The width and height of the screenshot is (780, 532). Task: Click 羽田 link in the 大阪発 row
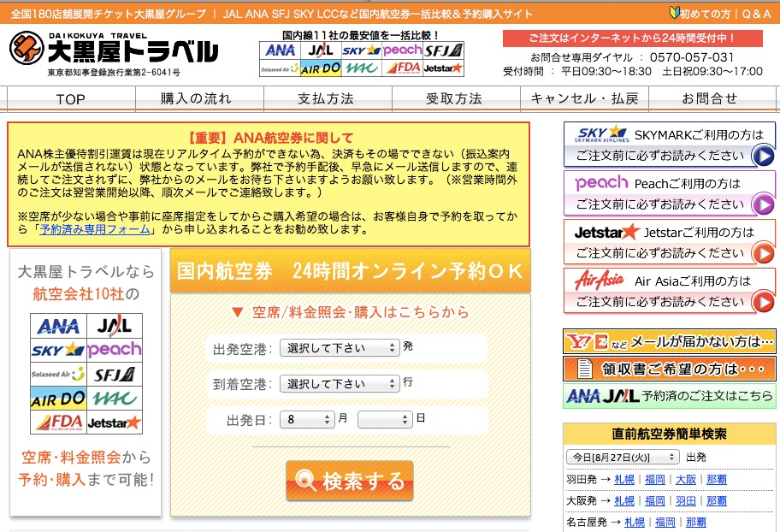(686, 500)
